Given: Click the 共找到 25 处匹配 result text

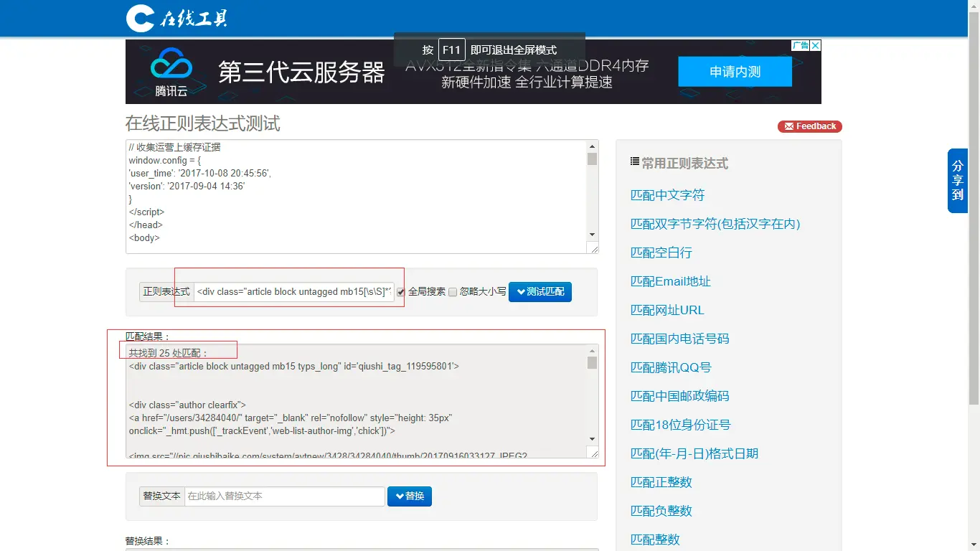Looking at the screenshot, I should tap(168, 353).
